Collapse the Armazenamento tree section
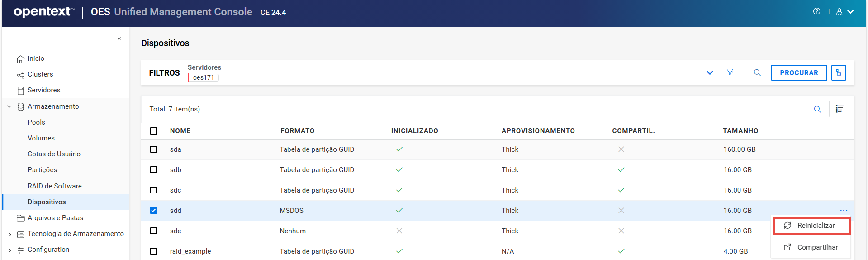 point(9,106)
